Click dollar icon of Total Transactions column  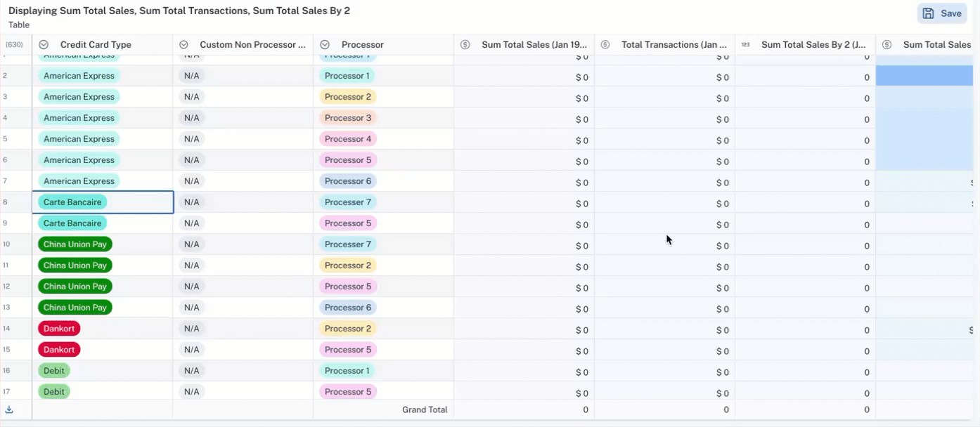click(x=605, y=45)
